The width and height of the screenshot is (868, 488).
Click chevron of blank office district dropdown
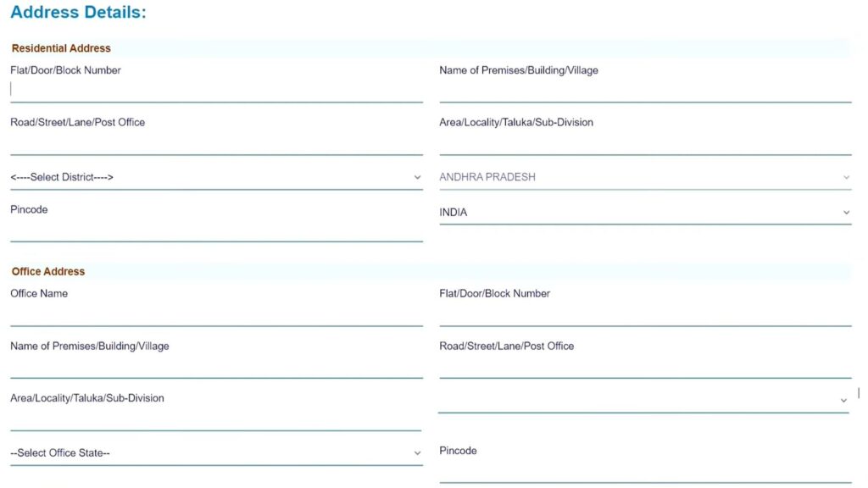[x=843, y=400]
